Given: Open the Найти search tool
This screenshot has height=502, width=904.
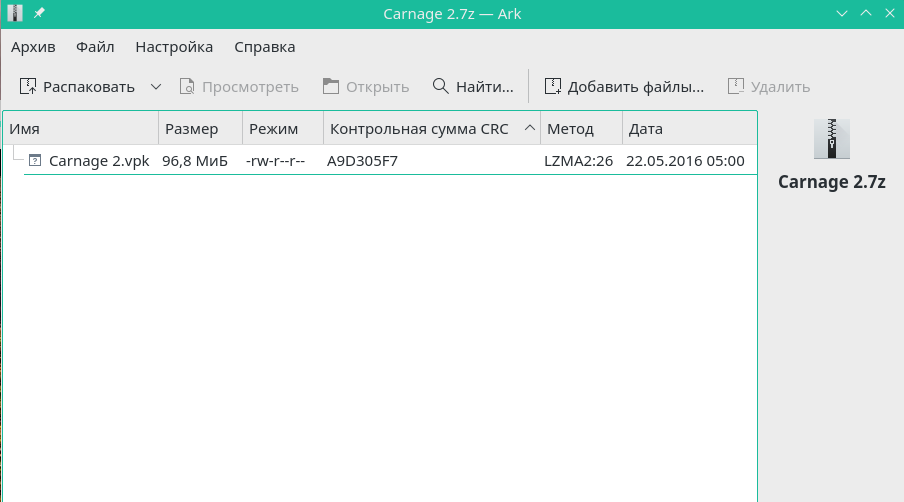Looking at the screenshot, I should pos(473,86).
